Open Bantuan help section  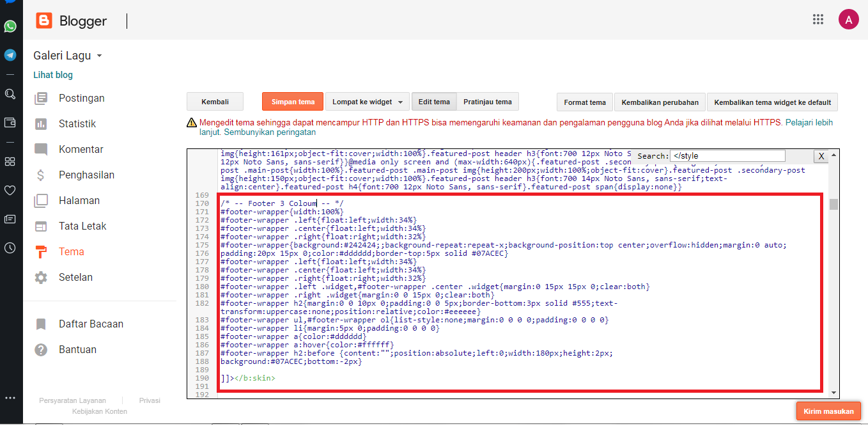[x=77, y=349]
